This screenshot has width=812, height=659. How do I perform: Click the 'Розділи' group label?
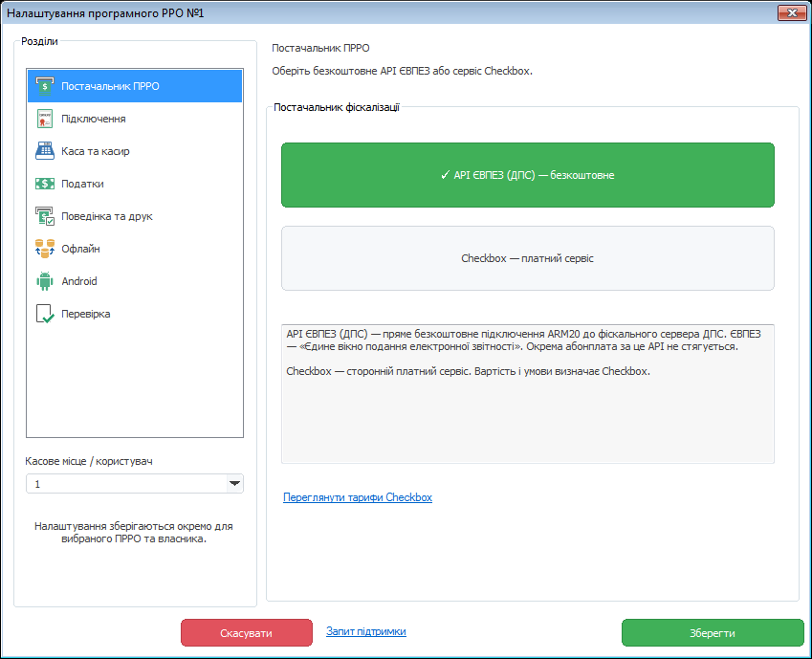pos(39,41)
